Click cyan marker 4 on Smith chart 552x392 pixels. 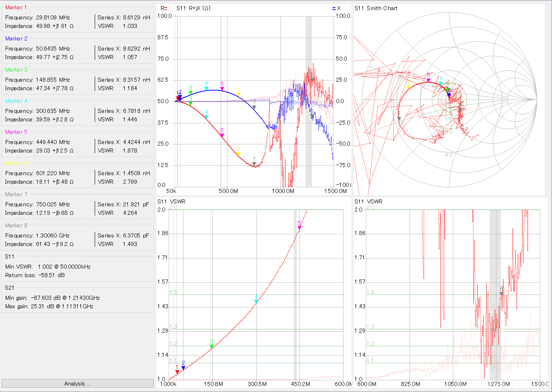click(441, 83)
